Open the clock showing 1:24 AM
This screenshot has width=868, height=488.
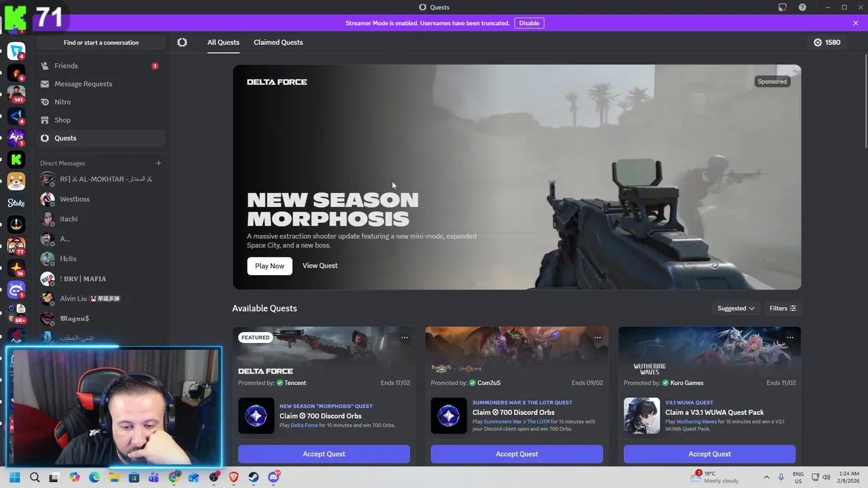[x=849, y=477]
